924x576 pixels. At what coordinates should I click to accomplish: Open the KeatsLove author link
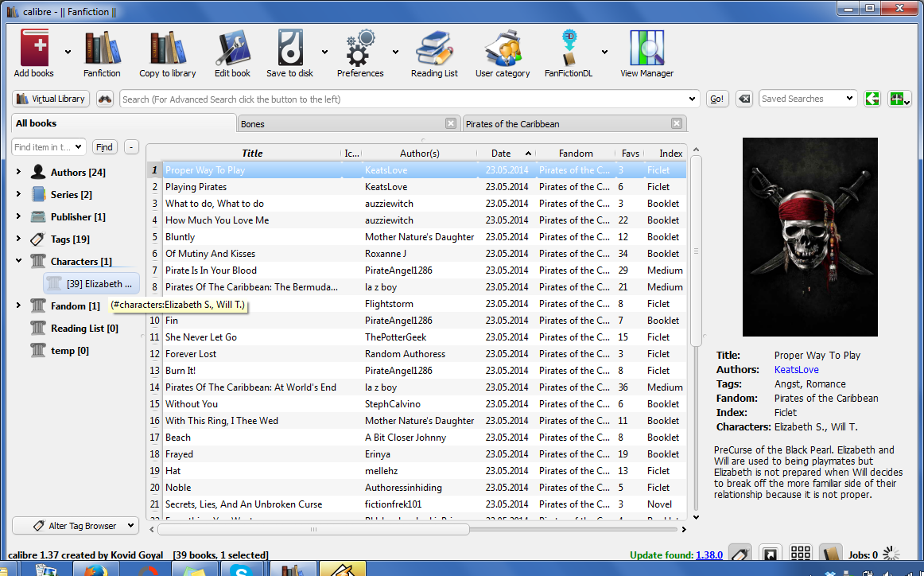coord(796,370)
